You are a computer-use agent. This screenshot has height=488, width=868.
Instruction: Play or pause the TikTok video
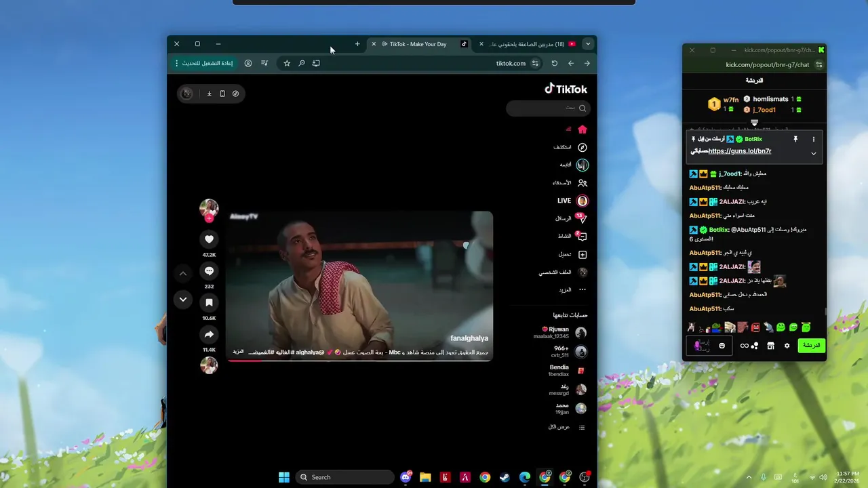pyautogui.click(x=359, y=285)
